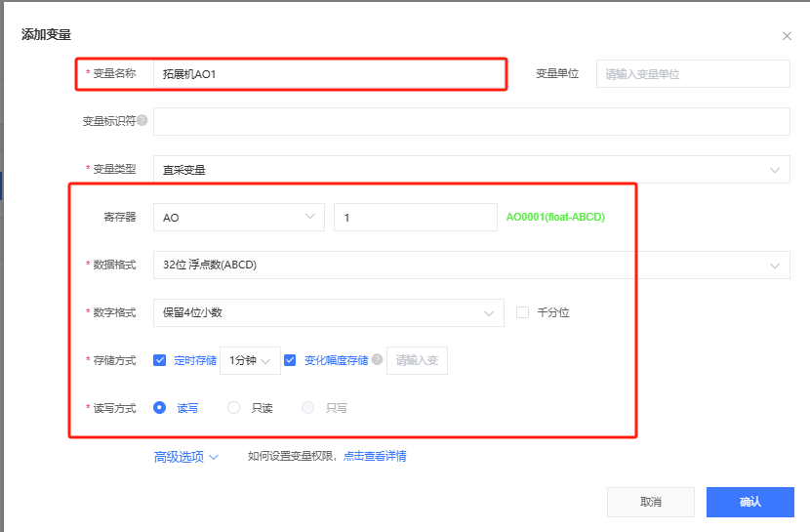This screenshot has width=810, height=532.
Task: Click the 变量名称 input field
Action: [330, 73]
